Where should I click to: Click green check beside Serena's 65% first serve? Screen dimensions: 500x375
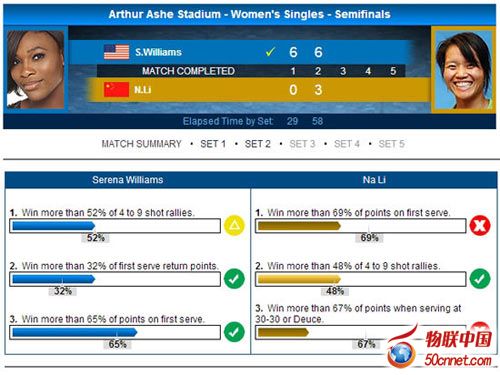click(234, 332)
